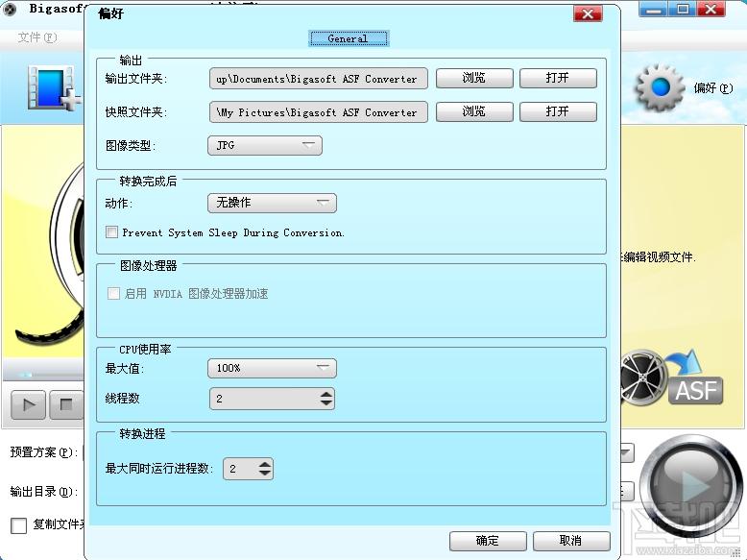Click 浏览 next to 输出文件夹
747x560 pixels.
coord(474,79)
